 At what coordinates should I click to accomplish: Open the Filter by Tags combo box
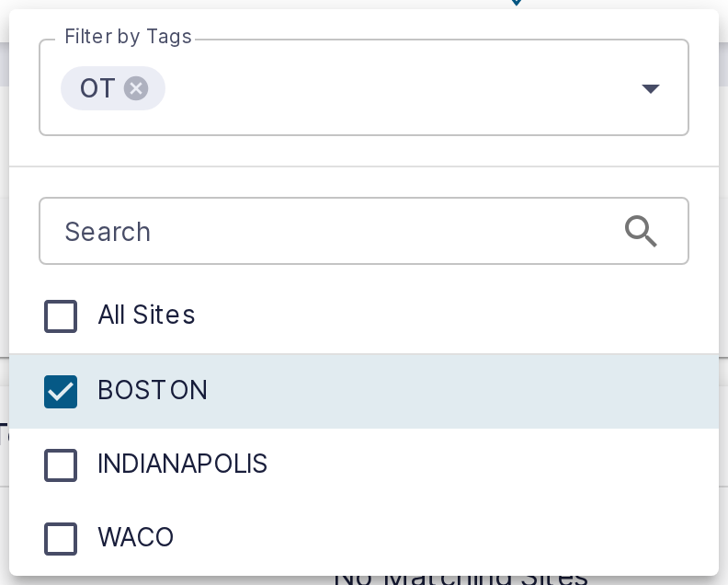coord(364,87)
